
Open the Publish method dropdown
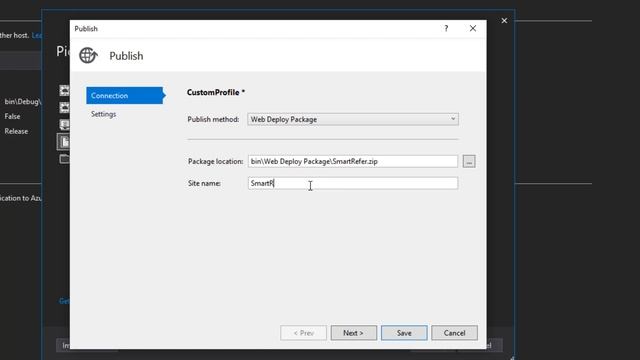tap(353, 119)
